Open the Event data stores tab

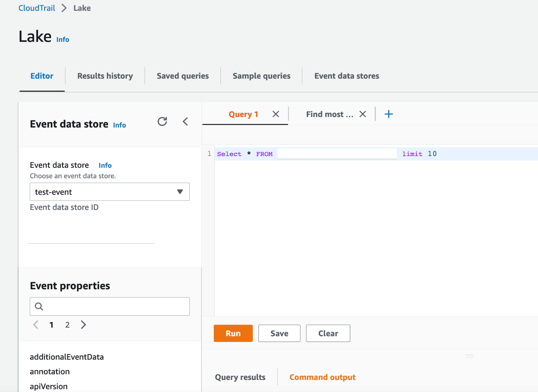(347, 76)
